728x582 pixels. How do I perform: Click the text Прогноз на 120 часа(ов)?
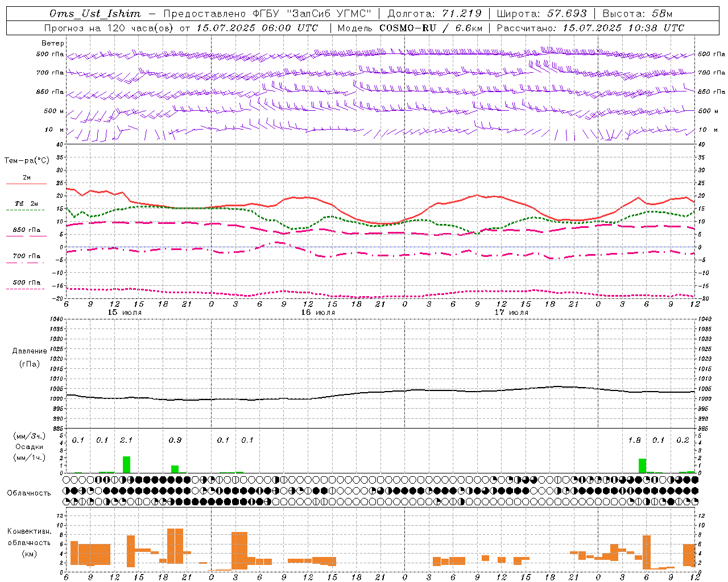(x=109, y=28)
